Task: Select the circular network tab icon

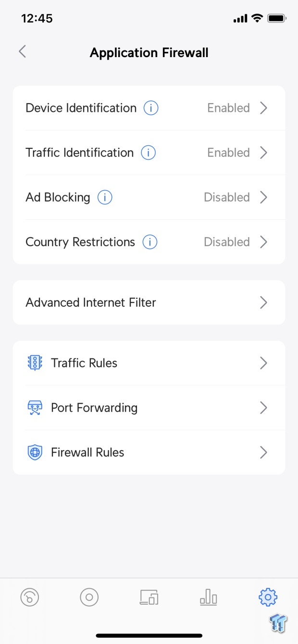Action: pyautogui.click(x=89, y=597)
